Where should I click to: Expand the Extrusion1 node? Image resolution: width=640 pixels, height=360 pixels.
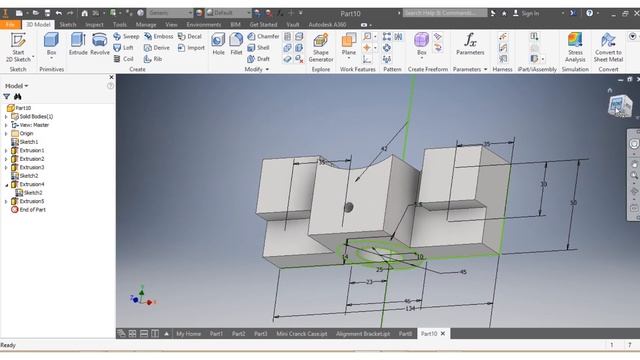click(6, 151)
